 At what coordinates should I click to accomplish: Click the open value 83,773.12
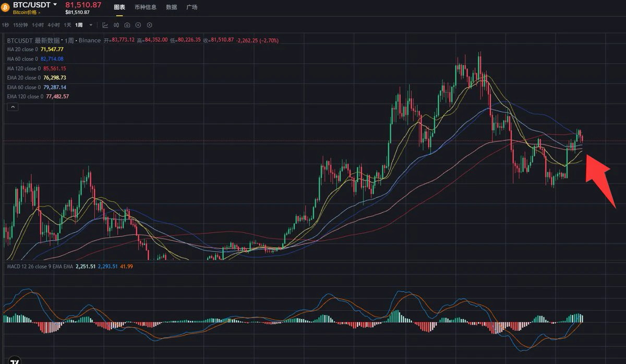point(122,40)
